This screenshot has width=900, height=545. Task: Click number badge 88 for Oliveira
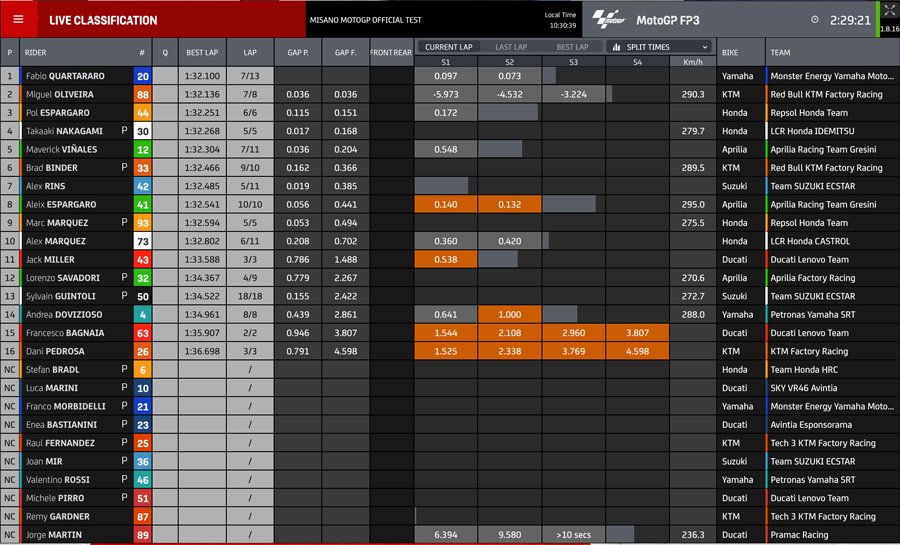coord(143,94)
